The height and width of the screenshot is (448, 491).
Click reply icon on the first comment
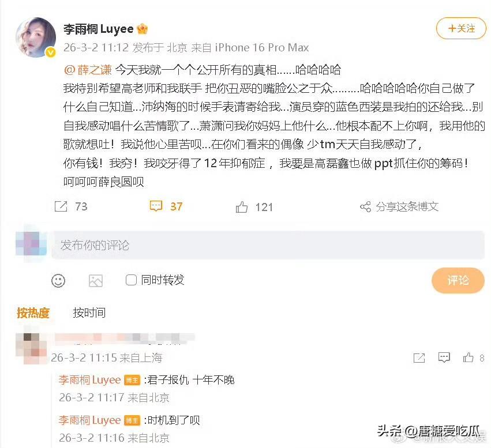pos(444,357)
